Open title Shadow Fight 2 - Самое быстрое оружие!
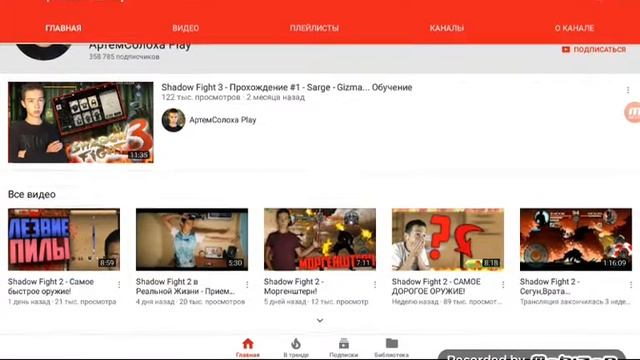 pyautogui.click(x=51, y=287)
